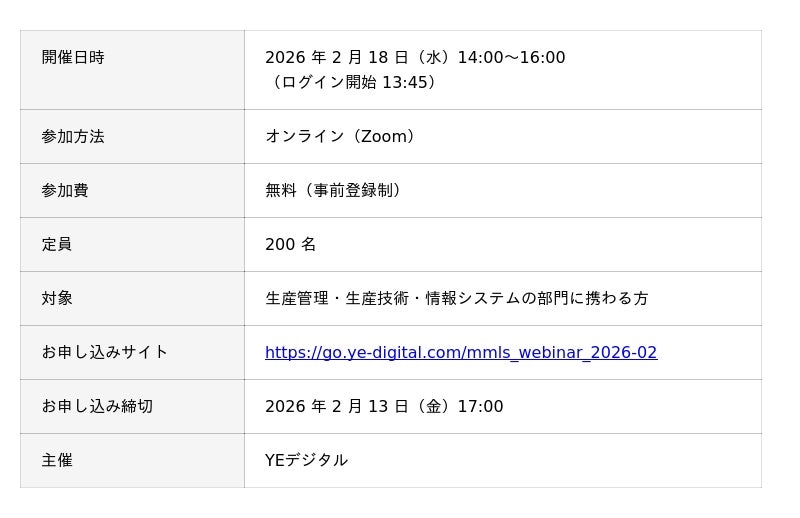Select the 参加方法 label cell
Viewport: 800px width, 518px height.
[73, 137]
